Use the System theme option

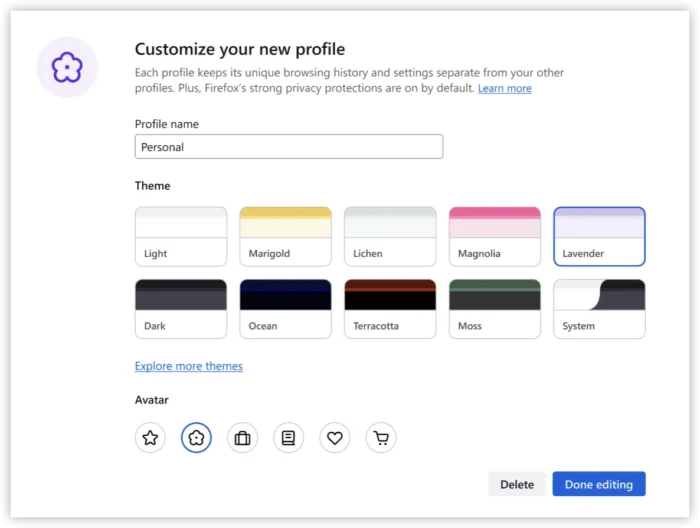[x=599, y=308]
